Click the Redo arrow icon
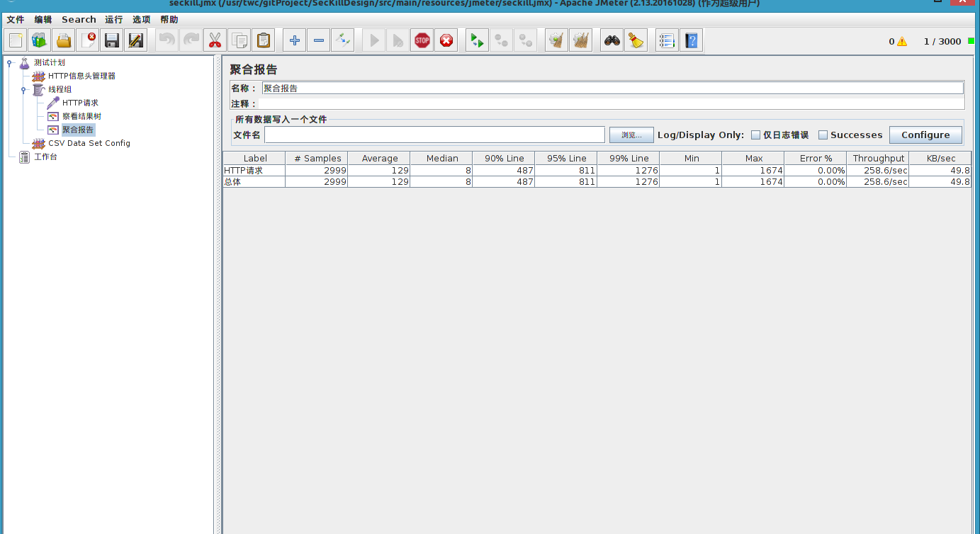This screenshot has height=534, width=980. pyautogui.click(x=191, y=40)
